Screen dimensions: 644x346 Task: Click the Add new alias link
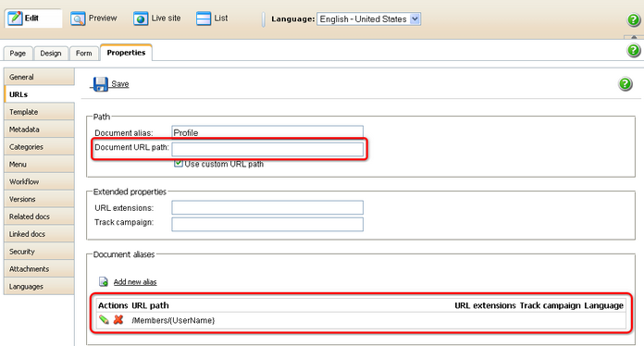point(135,282)
